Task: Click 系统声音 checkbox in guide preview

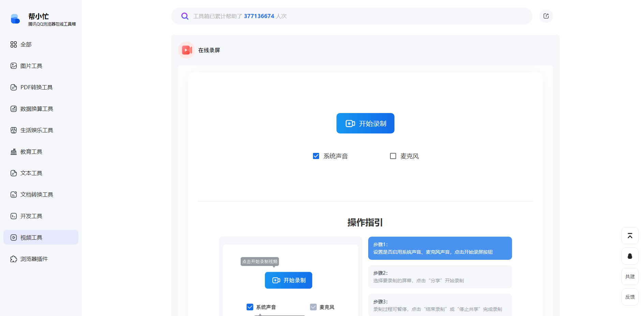Action: [250, 307]
